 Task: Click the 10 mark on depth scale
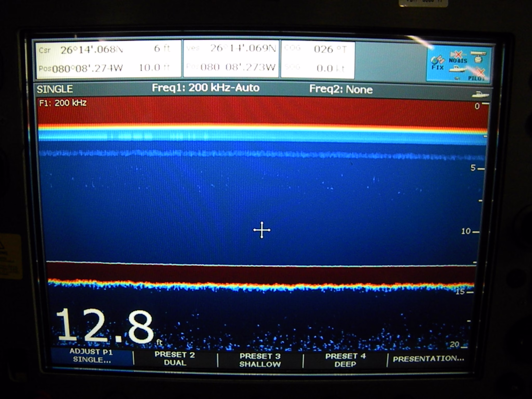coord(467,231)
